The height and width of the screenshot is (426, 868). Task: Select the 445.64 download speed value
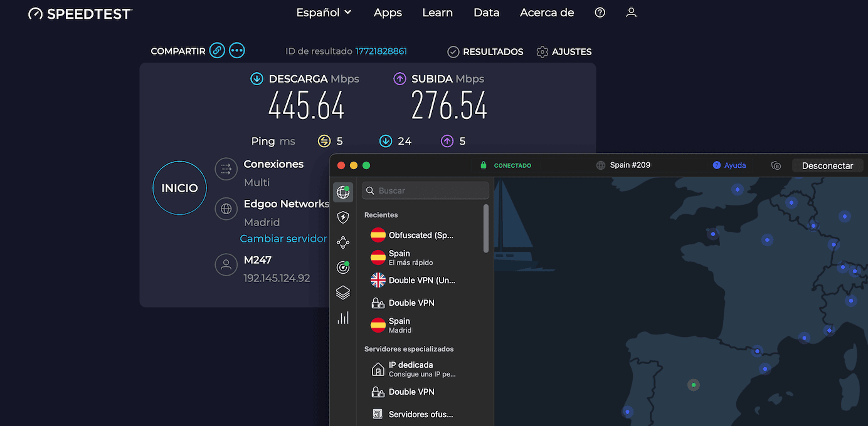(306, 106)
